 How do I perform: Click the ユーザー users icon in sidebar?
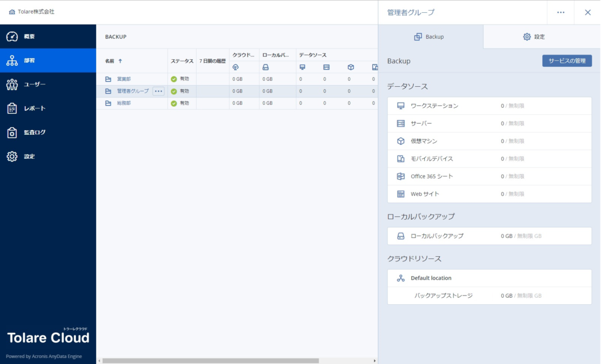point(12,84)
